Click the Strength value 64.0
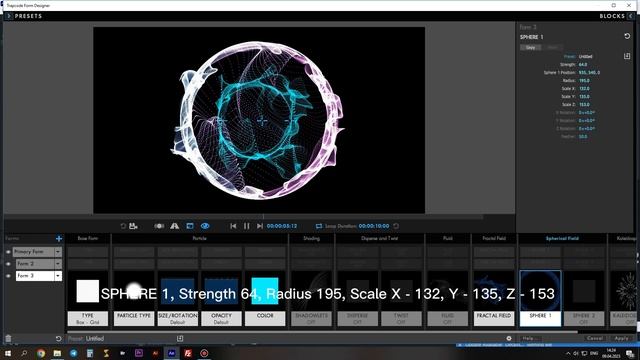 [583, 64]
